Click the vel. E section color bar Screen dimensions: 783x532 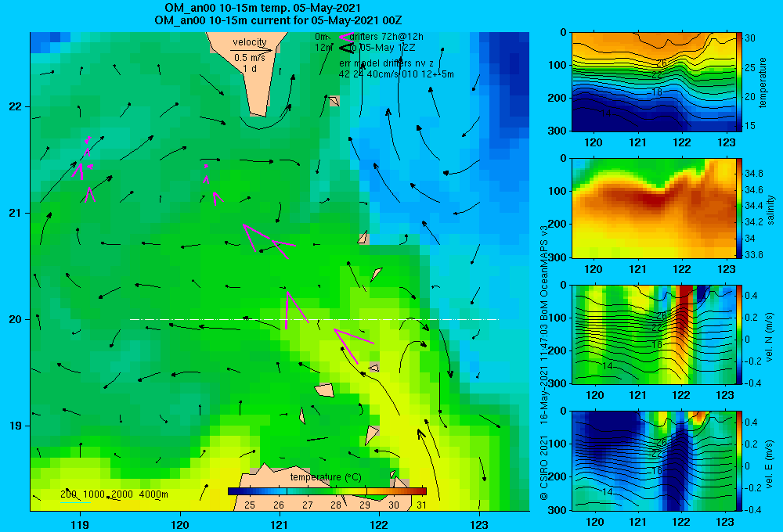[739, 461]
